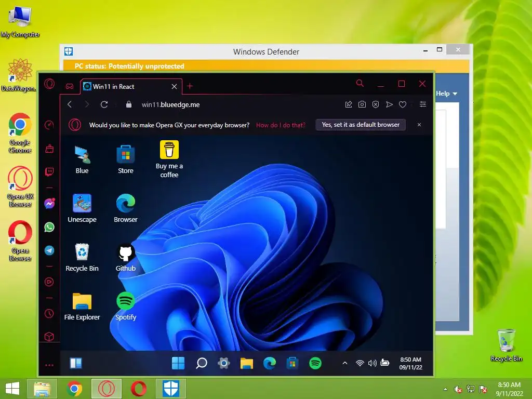The image size is (532, 399).
Task: Open the Flow send arrow icon
Action: point(389,104)
